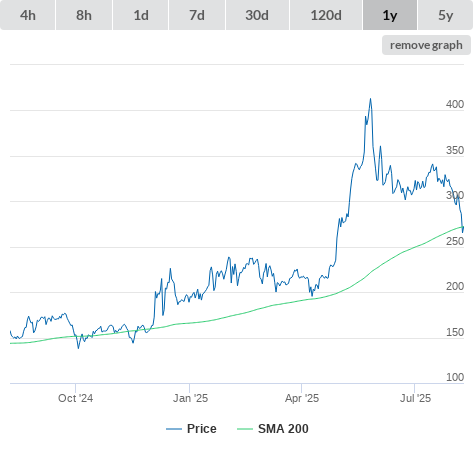Click the 400 price axis label
Screen dimensions: 474x455
point(455,104)
